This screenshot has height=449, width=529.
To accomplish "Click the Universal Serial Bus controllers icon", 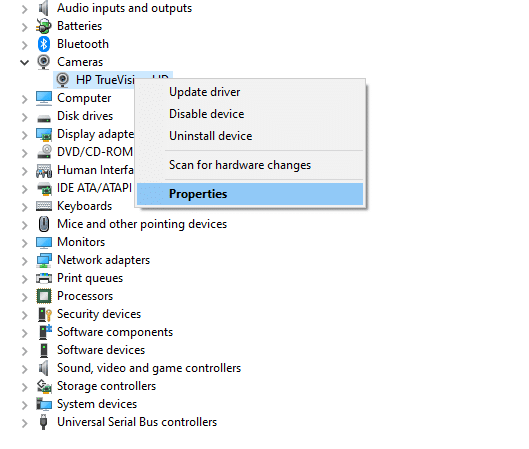I will 44,422.
